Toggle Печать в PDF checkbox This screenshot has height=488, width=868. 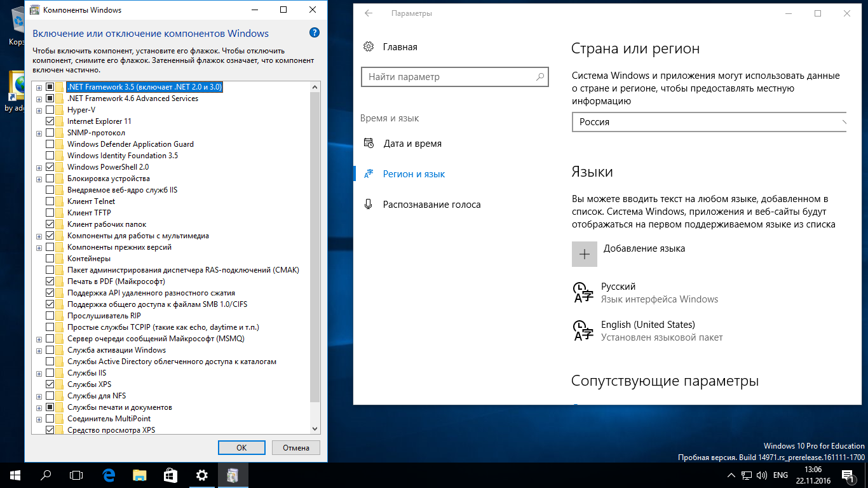(50, 281)
